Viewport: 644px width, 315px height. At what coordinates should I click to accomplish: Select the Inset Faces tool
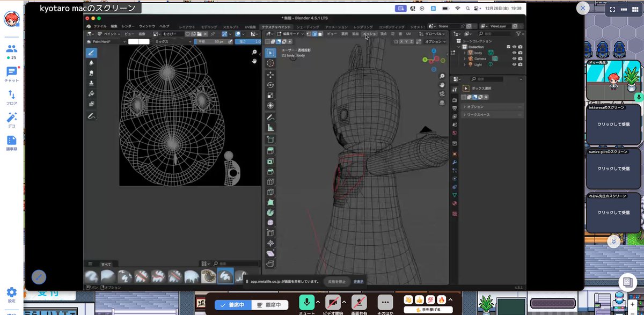[x=270, y=160]
